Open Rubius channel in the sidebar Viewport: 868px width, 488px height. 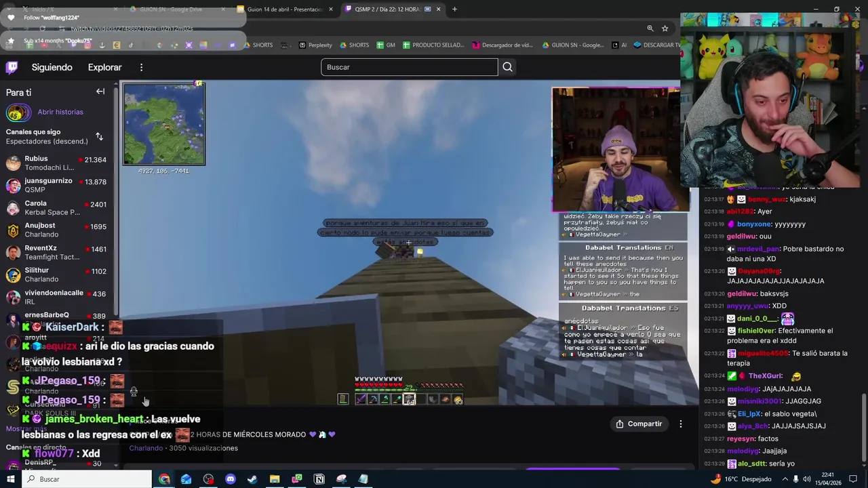pyautogui.click(x=57, y=163)
